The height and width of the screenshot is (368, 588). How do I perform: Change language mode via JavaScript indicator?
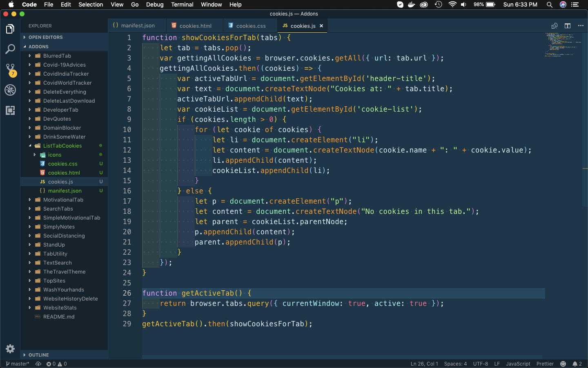[x=518, y=364]
